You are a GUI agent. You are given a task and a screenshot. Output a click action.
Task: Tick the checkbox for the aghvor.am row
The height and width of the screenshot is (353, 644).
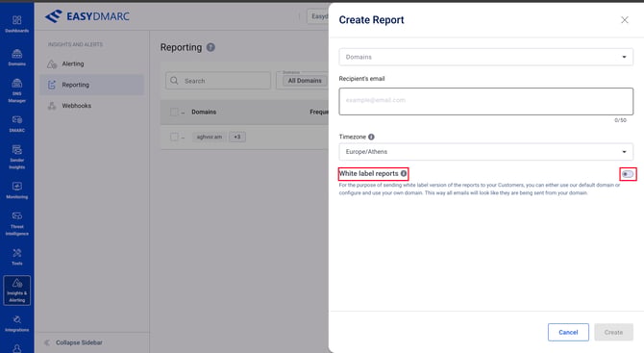[x=174, y=137]
